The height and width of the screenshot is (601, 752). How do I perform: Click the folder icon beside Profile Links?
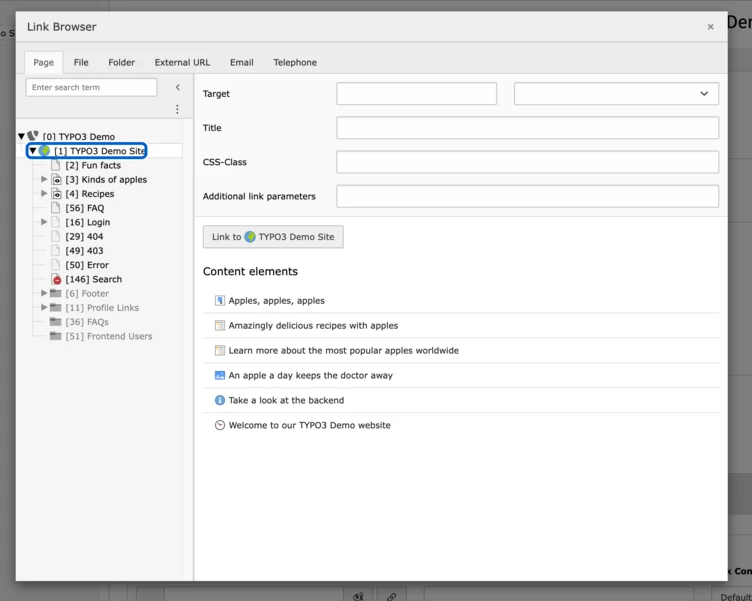click(x=56, y=307)
